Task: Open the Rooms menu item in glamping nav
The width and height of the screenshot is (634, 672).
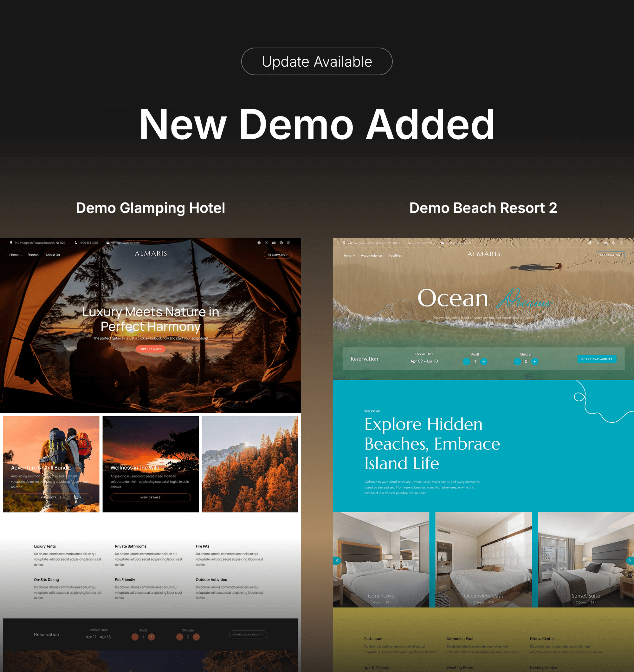Action: coord(33,255)
